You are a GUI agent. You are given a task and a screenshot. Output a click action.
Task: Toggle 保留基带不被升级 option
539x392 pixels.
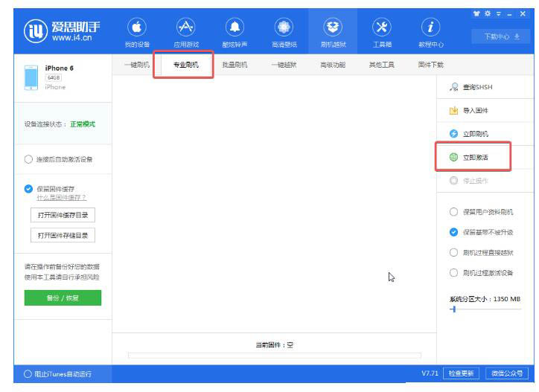453,232
